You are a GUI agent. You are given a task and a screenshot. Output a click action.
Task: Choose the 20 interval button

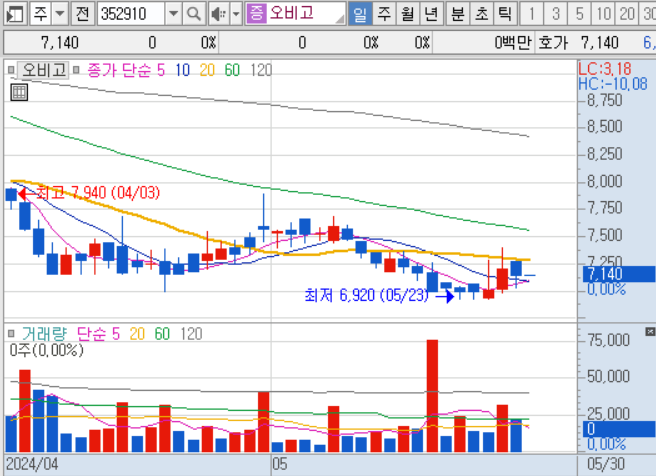[x=627, y=14]
